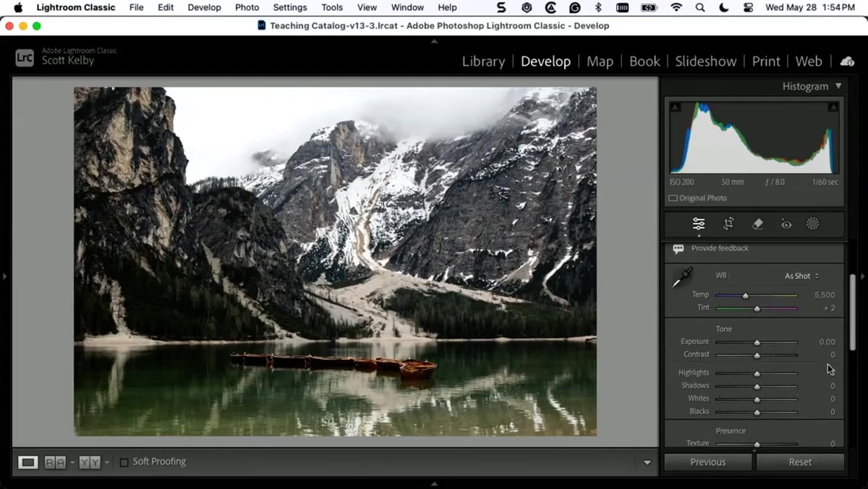Show the bottom filmstrip panel arrow
The image size is (868, 489).
click(434, 483)
